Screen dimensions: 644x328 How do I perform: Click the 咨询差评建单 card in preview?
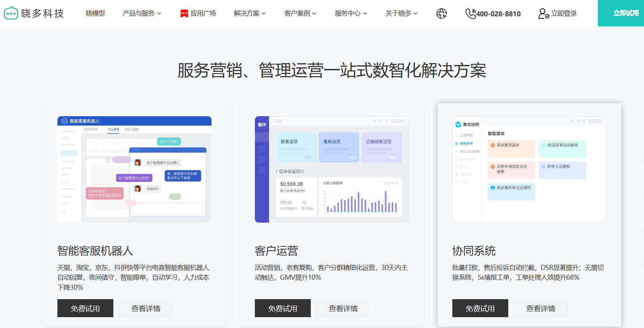point(511,149)
